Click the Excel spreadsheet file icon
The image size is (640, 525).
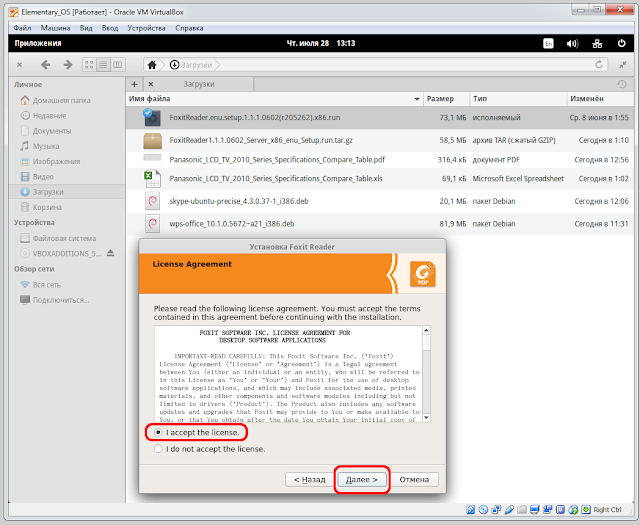coord(153,179)
